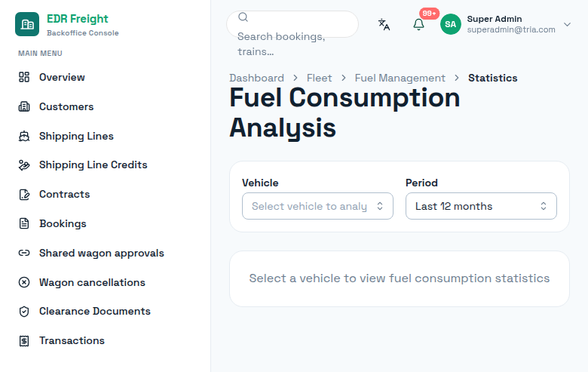Focus the Search bookings, trains field
Image resolution: width=588 pixels, height=372 pixels.
(292, 24)
